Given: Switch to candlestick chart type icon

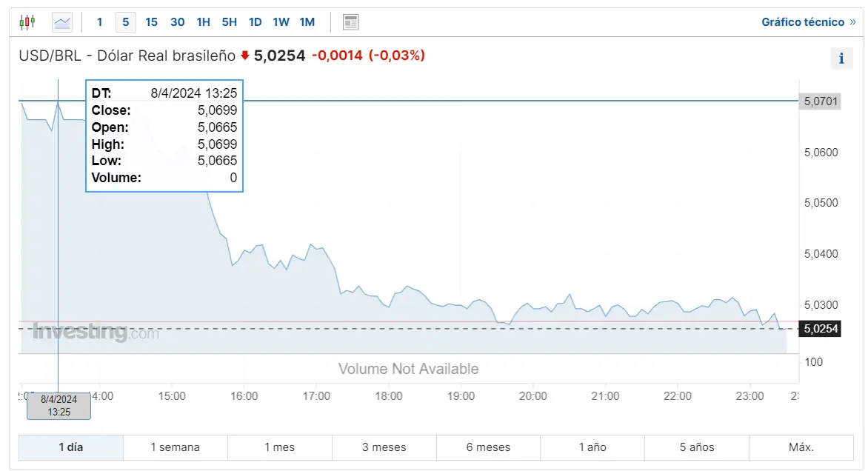Looking at the screenshot, I should point(27,22).
